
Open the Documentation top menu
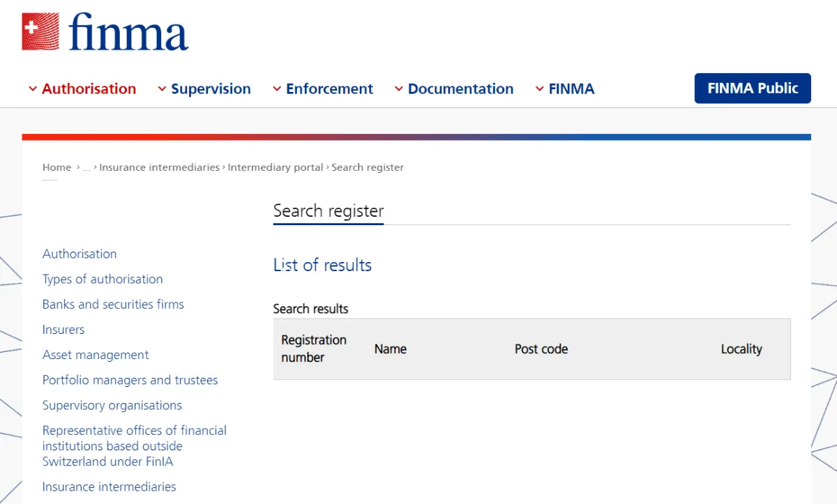click(460, 89)
